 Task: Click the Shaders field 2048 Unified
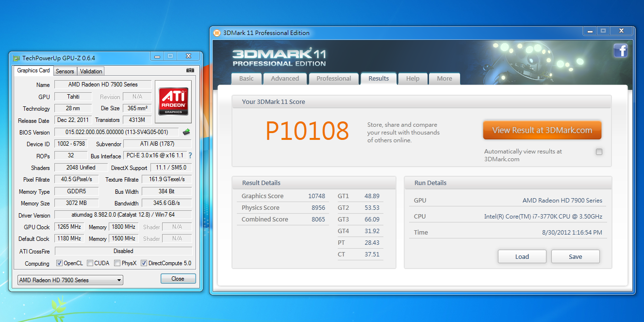click(81, 168)
